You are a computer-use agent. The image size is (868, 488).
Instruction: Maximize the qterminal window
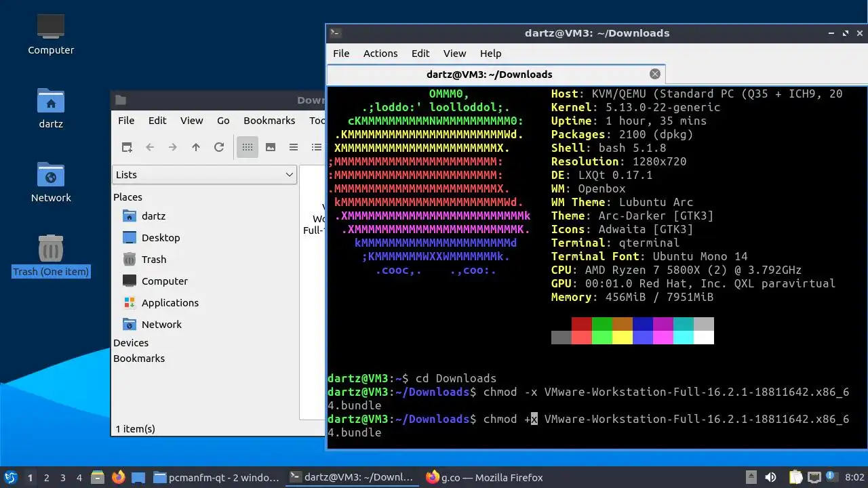846,33
